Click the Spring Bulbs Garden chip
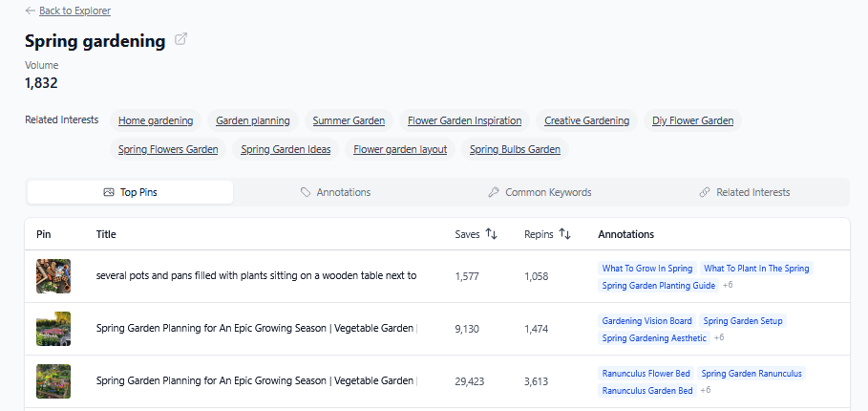Screen dimensions: 868x411 [515, 149]
